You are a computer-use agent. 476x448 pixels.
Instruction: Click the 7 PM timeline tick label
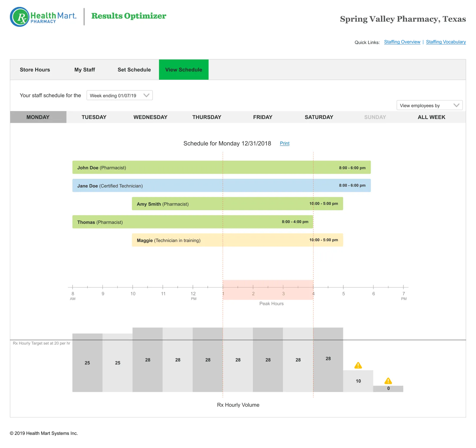click(404, 296)
